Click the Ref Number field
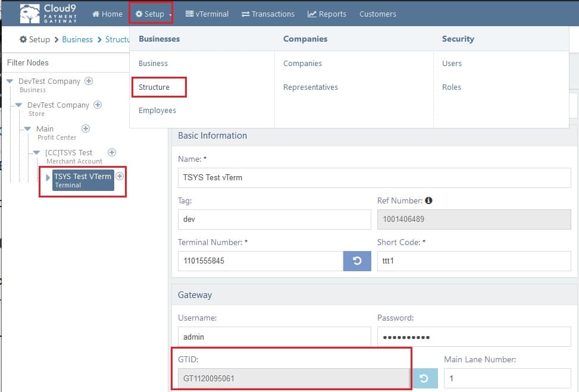This screenshot has width=579, height=392. click(x=474, y=219)
